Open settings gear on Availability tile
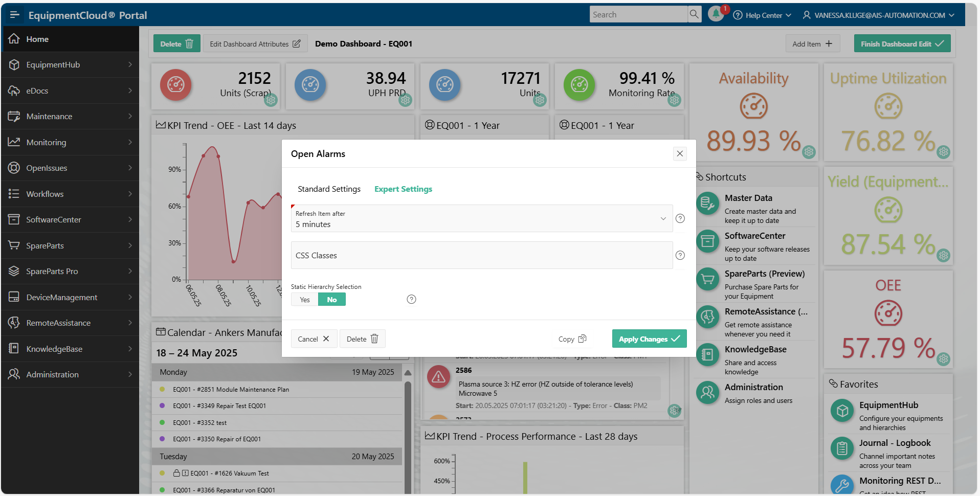This screenshot has height=496, width=980. point(809,152)
